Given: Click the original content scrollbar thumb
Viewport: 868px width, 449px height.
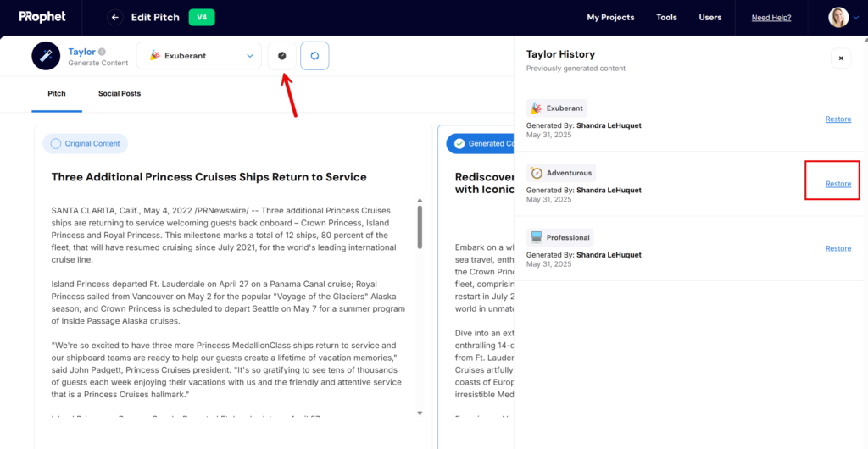Looking at the screenshot, I should (420, 227).
